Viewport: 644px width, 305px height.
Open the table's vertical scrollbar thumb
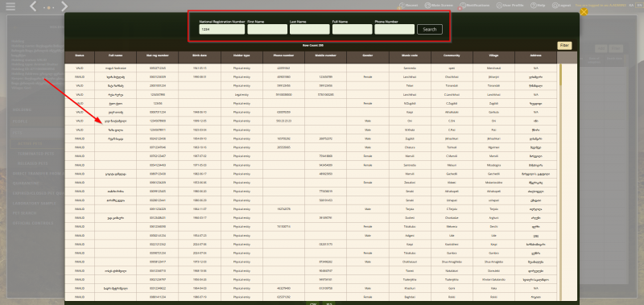560,75
